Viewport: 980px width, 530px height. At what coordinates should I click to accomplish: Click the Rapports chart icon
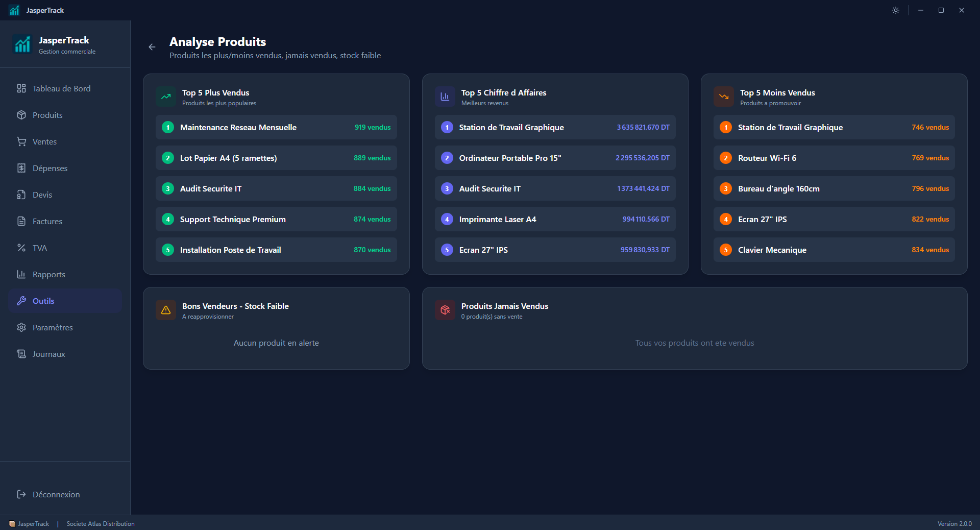tap(21, 274)
